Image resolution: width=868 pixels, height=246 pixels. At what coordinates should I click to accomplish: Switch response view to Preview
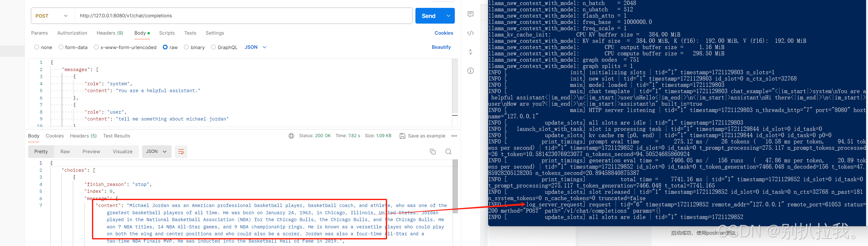pyautogui.click(x=91, y=152)
